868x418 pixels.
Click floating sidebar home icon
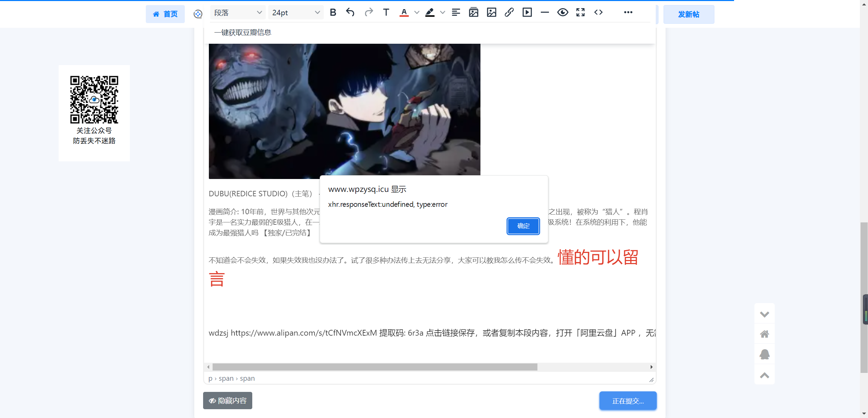[x=764, y=334]
